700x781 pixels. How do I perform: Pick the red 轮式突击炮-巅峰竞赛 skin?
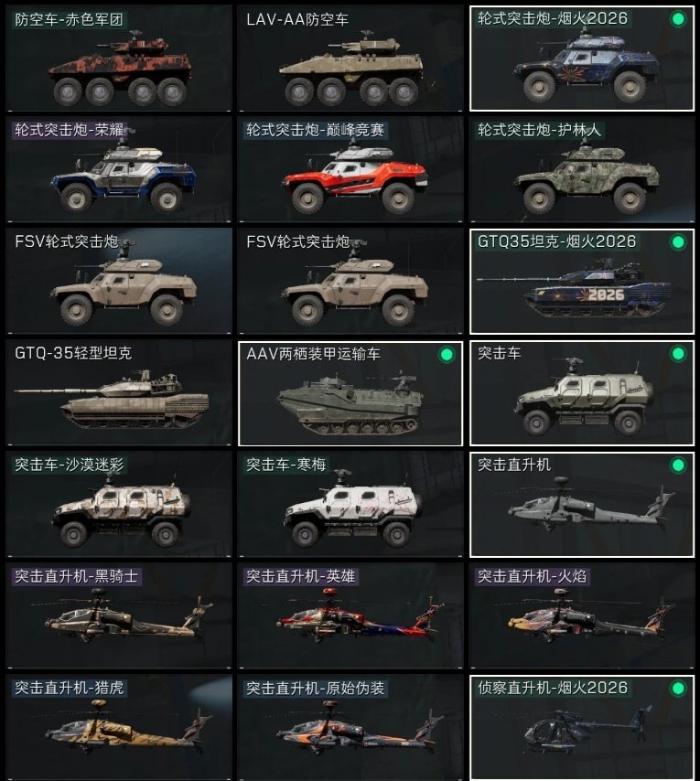(x=350, y=169)
